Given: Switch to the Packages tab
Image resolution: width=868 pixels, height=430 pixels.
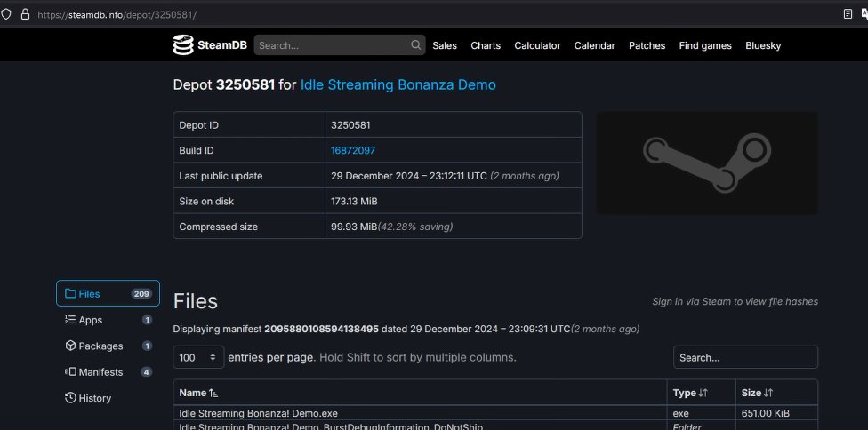Looking at the screenshot, I should click(108, 346).
